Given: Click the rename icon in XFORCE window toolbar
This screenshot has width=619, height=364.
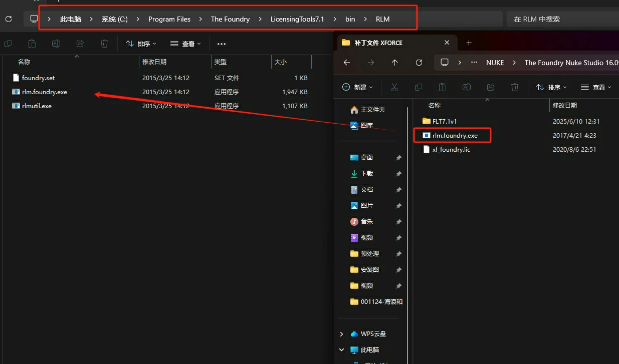Looking at the screenshot, I should 467,87.
